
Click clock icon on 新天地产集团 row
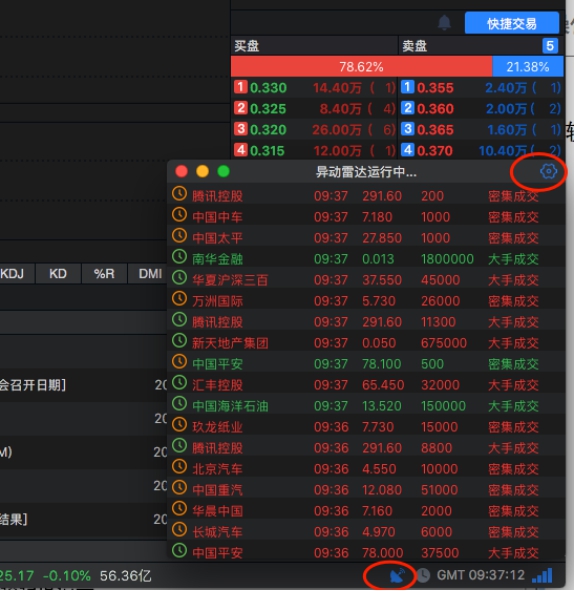pos(179,341)
